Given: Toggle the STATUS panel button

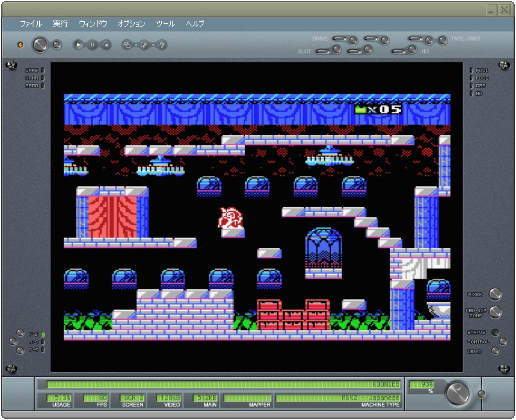Looking at the screenshot, I should coord(495,332).
